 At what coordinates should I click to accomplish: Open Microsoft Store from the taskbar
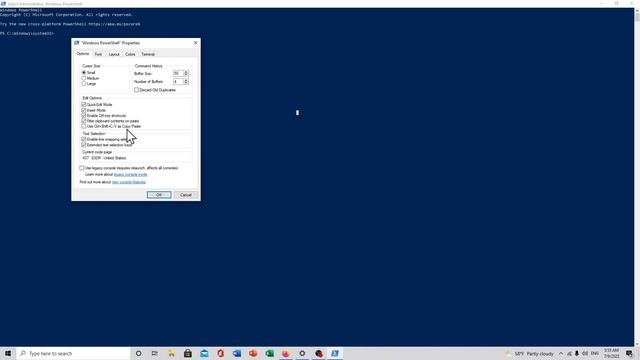(188, 353)
